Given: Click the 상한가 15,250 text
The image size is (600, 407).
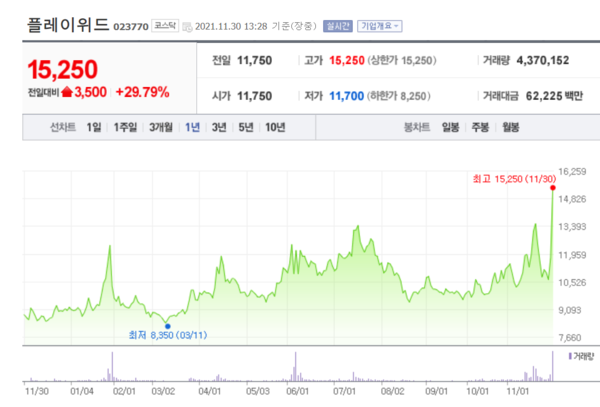Looking at the screenshot, I should pyautogui.click(x=402, y=60).
